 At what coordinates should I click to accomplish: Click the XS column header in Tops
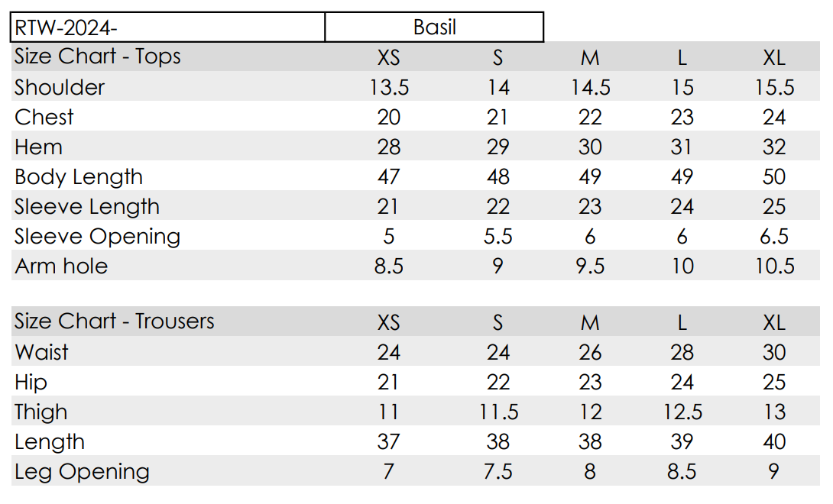pos(388,57)
